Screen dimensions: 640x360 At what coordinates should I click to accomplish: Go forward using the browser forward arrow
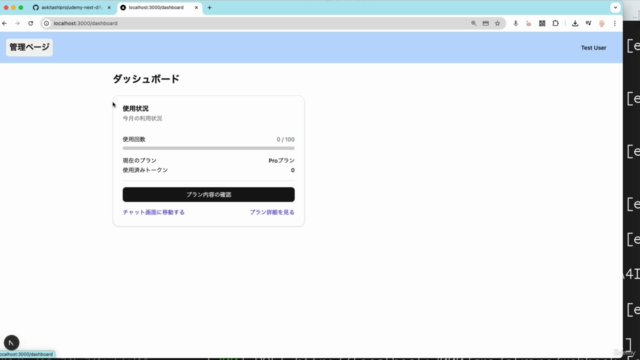17,24
